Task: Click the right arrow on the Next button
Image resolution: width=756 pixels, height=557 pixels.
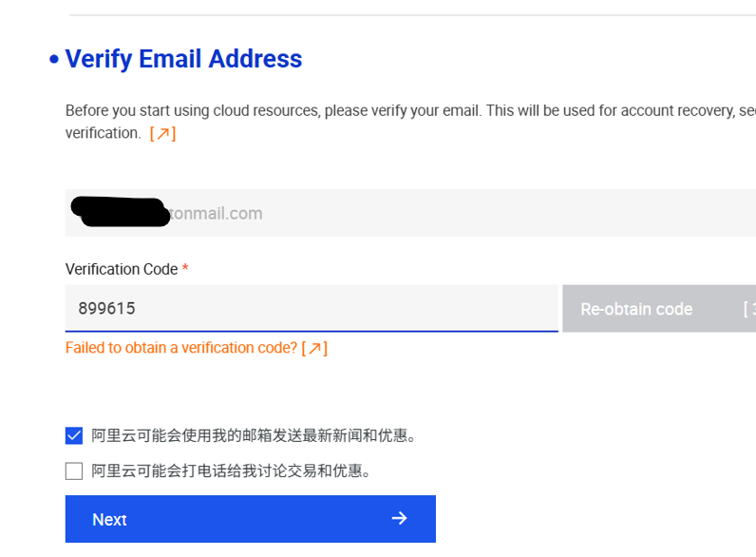Action: click(399, 518)
